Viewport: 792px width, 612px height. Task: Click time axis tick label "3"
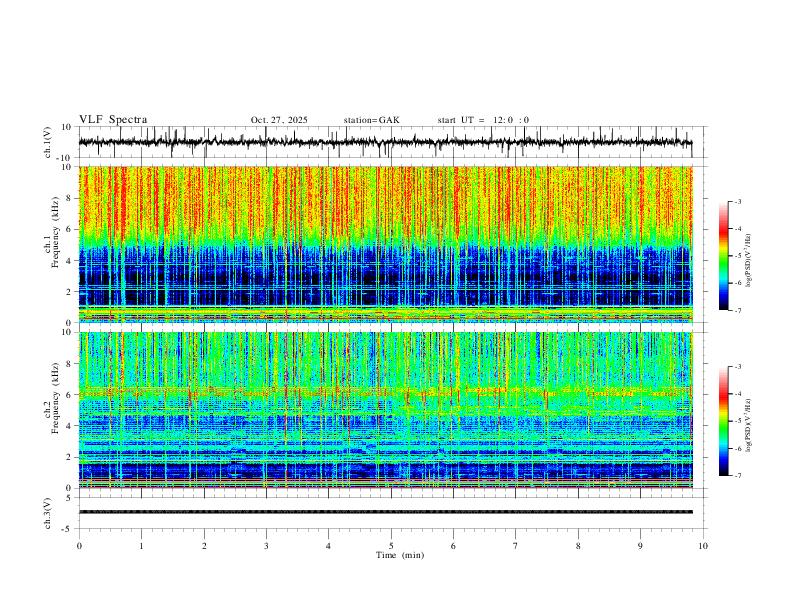[266, 546]
